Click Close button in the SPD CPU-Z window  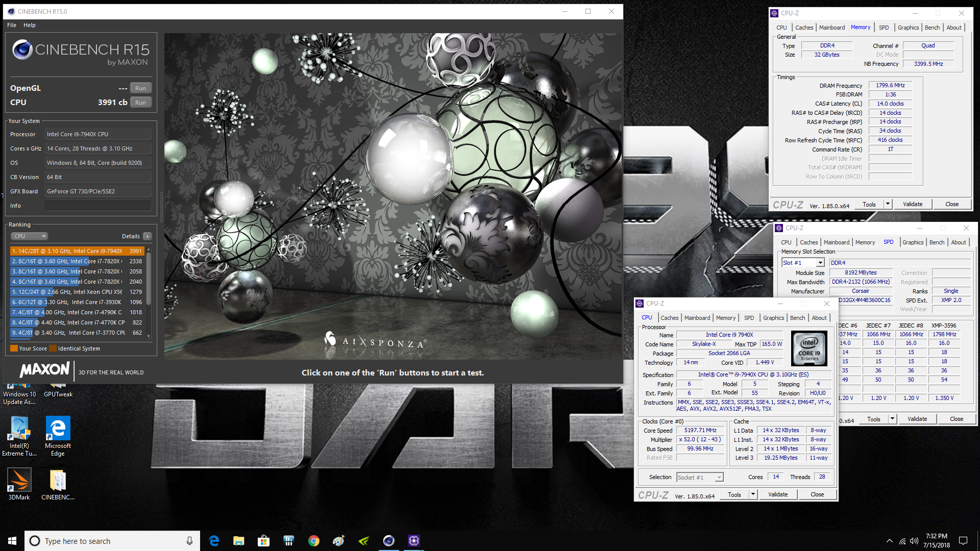957,419
